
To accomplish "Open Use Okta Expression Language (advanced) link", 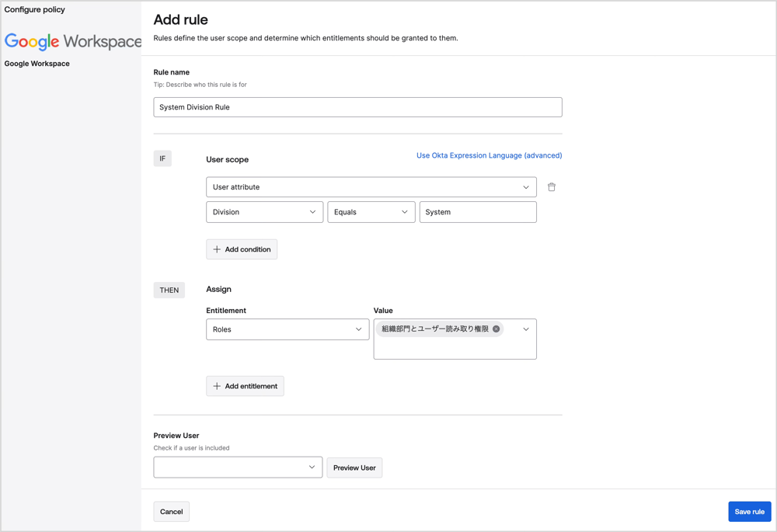I will pyautogui.click(x=489, y=155).
